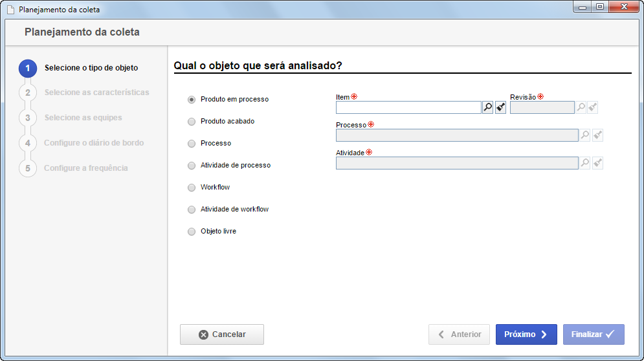Open Item search magnifier icon
Viewport: 644px width, 361px height.
point(487,107)
